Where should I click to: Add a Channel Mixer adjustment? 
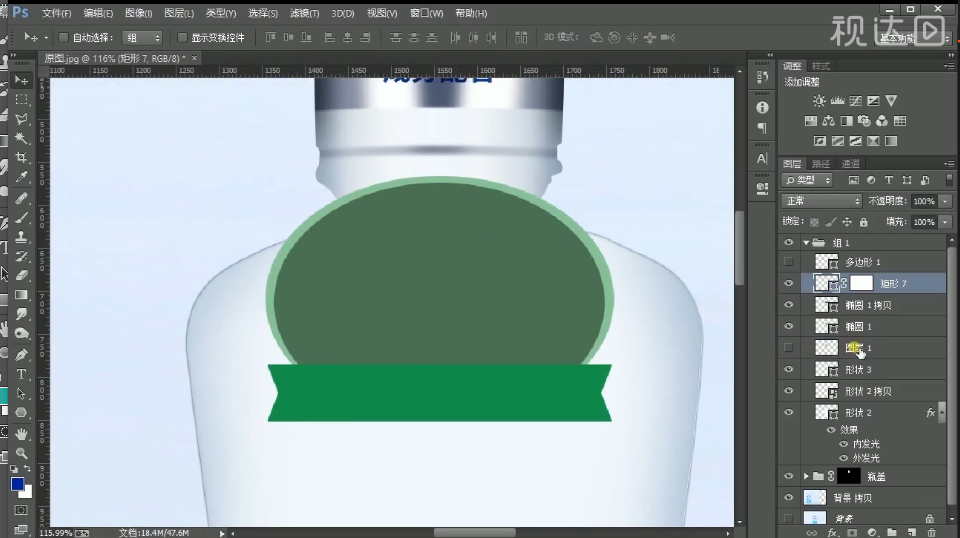(882, 121)
